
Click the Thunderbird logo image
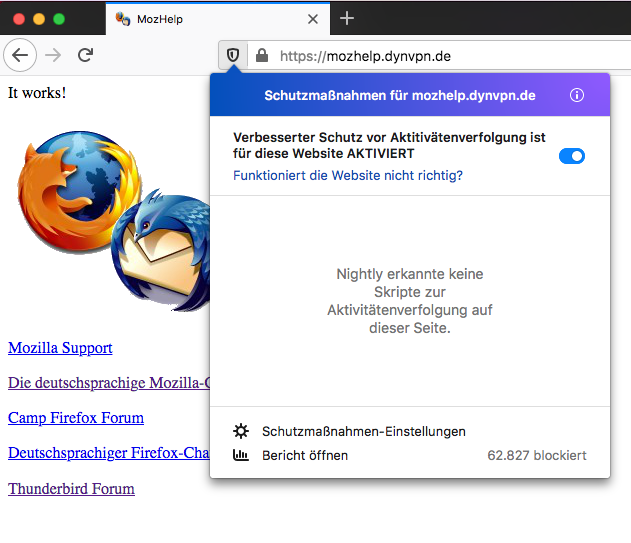161,250
